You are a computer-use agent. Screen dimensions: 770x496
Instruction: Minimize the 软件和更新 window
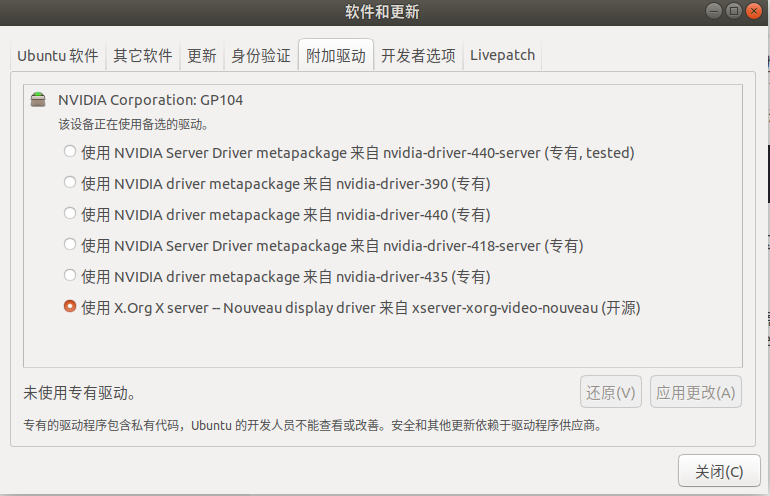tap(714, 11)
